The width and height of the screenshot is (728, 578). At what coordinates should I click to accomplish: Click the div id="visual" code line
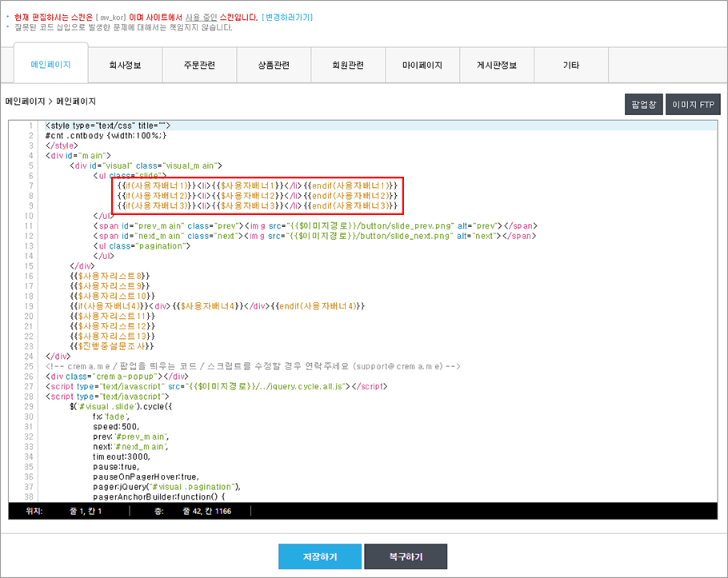[146, 165]
